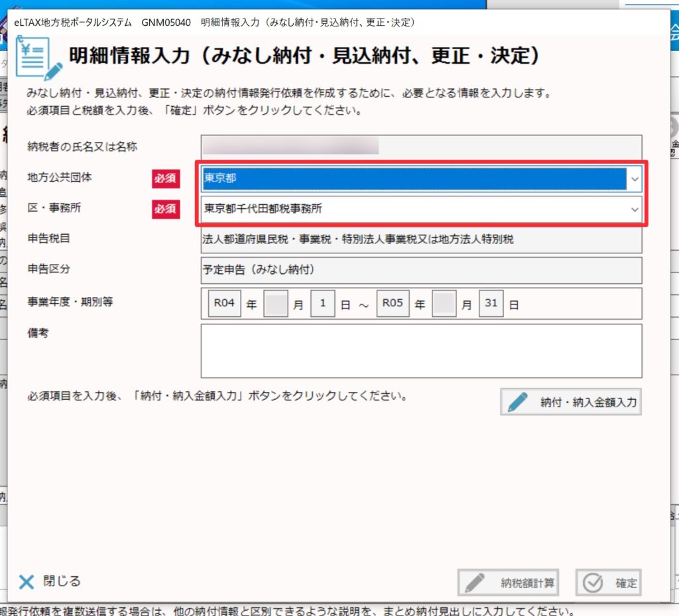Open the 東京都千代田都税事務所 combo box

click(x=414, y=209)
